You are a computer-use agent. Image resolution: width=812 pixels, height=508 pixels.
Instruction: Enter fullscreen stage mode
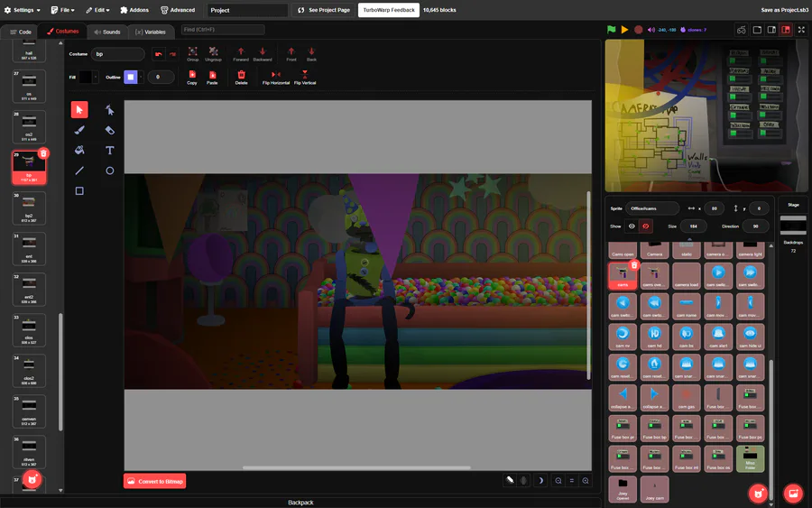click(x=801, y=30)
